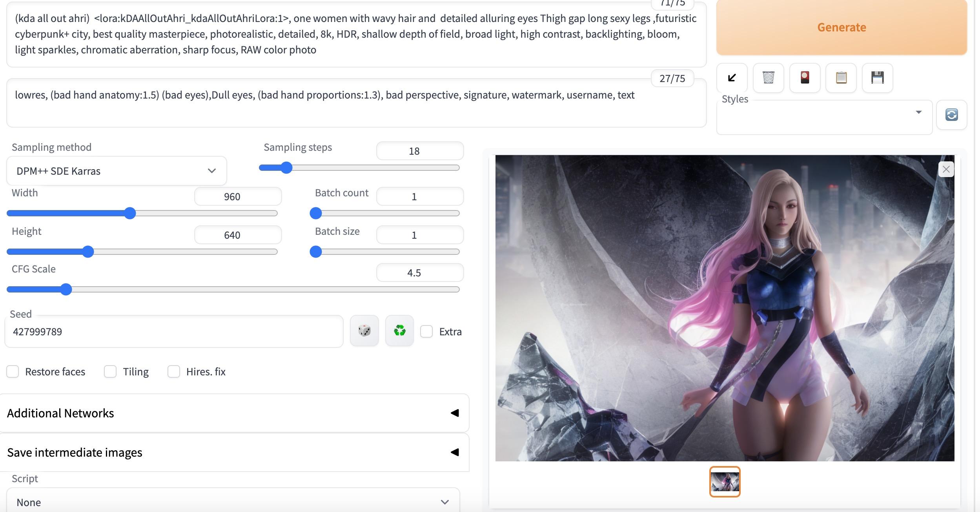Select the generated image thumbnail below preview
The width and height of the screenshot is (980, 512).
(725, 482)
